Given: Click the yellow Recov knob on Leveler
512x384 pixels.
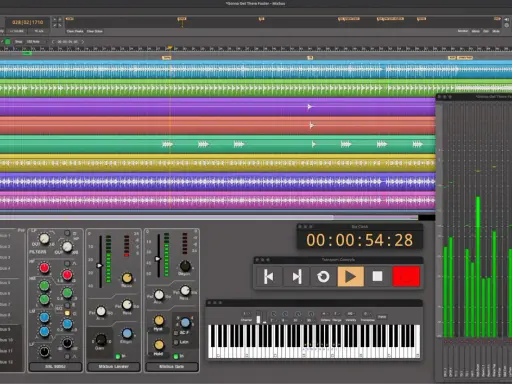Looking at the screenshot, I should pos(127,277).
